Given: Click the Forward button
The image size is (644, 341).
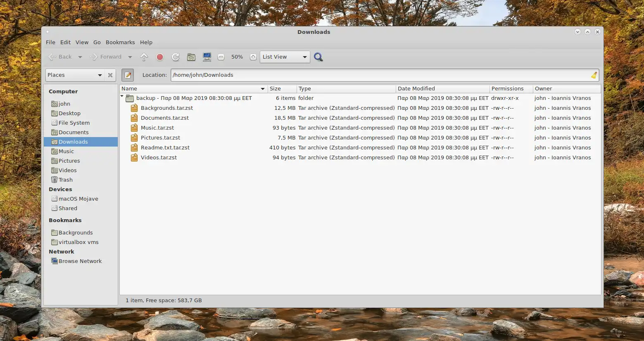Looking at the screenshot, I should pos(106,57).
